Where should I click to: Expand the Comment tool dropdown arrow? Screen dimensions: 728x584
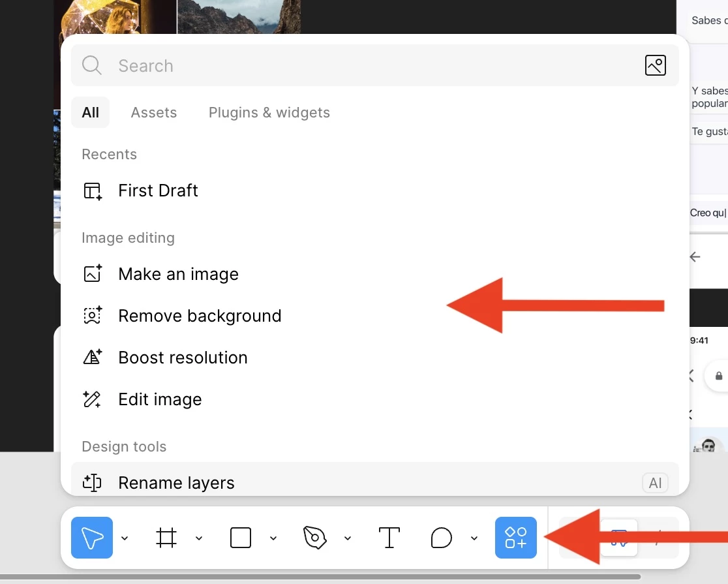pyautogui.click(x=474, y=538)
